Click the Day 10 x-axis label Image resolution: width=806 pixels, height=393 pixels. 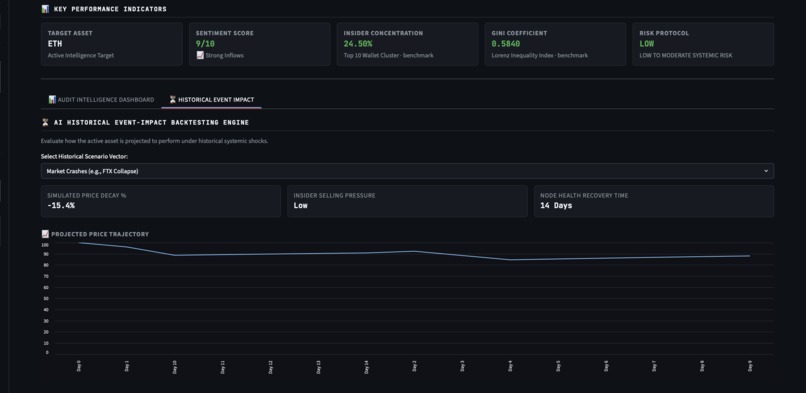[x=175, y=367]
